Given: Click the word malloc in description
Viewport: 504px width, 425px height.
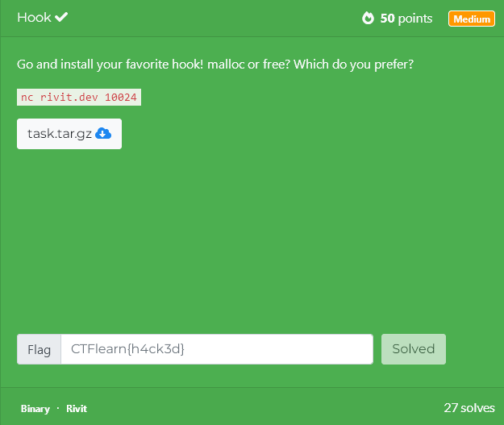Looking at the screenshot, I should (x=226, y=65).
